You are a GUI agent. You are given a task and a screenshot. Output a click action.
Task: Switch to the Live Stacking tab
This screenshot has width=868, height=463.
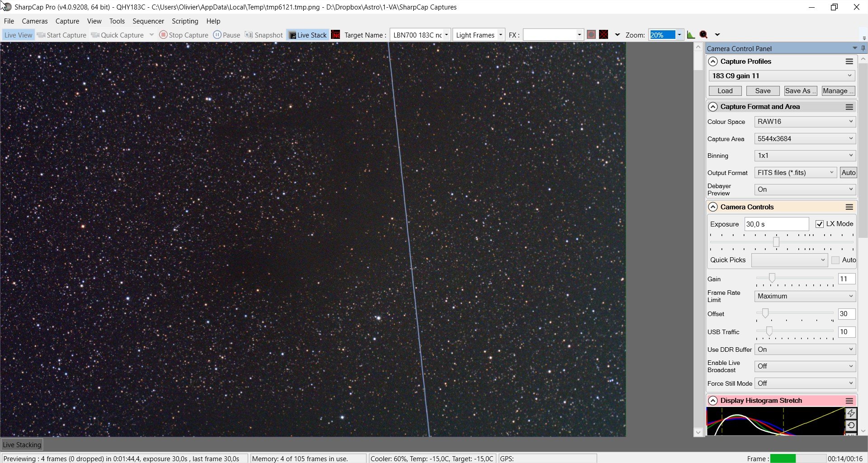22,444
